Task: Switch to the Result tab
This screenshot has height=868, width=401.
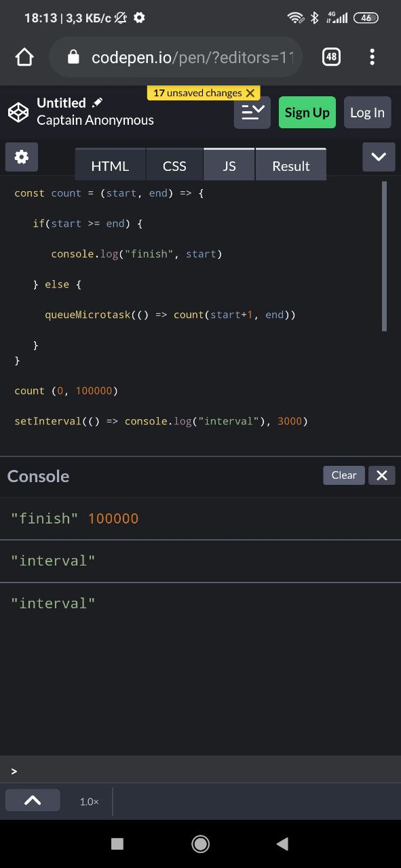Action: 291,165
